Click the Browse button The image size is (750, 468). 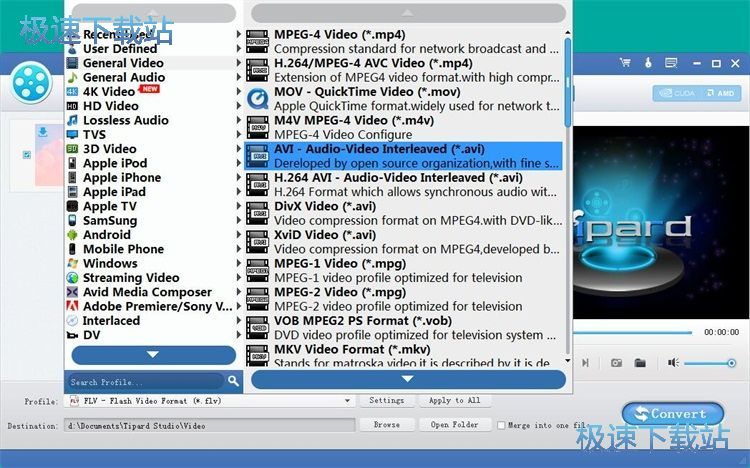pos(386,424)
